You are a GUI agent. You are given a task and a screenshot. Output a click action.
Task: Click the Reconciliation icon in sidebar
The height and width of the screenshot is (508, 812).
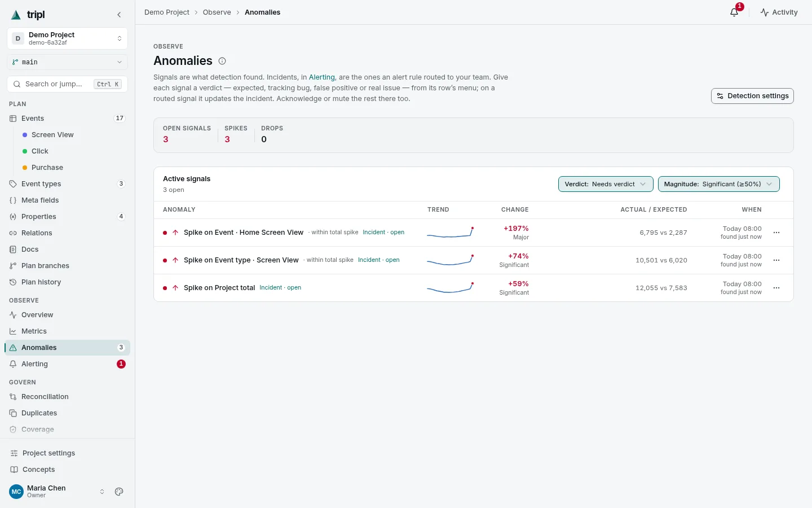coord(13,397)
